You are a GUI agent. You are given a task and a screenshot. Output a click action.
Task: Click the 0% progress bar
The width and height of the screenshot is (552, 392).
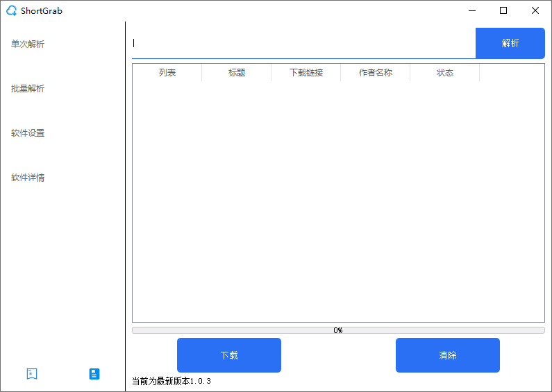(x=338, y=330)
